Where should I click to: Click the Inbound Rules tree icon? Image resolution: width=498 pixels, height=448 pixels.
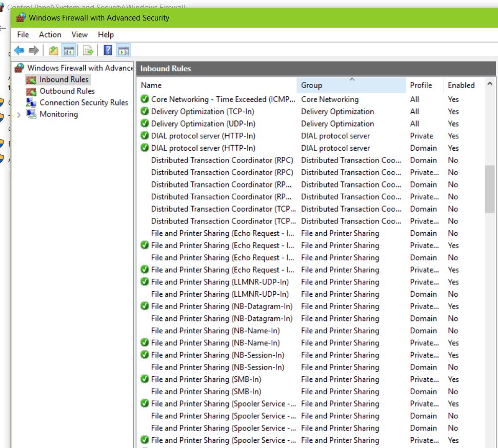coord(31,79)
